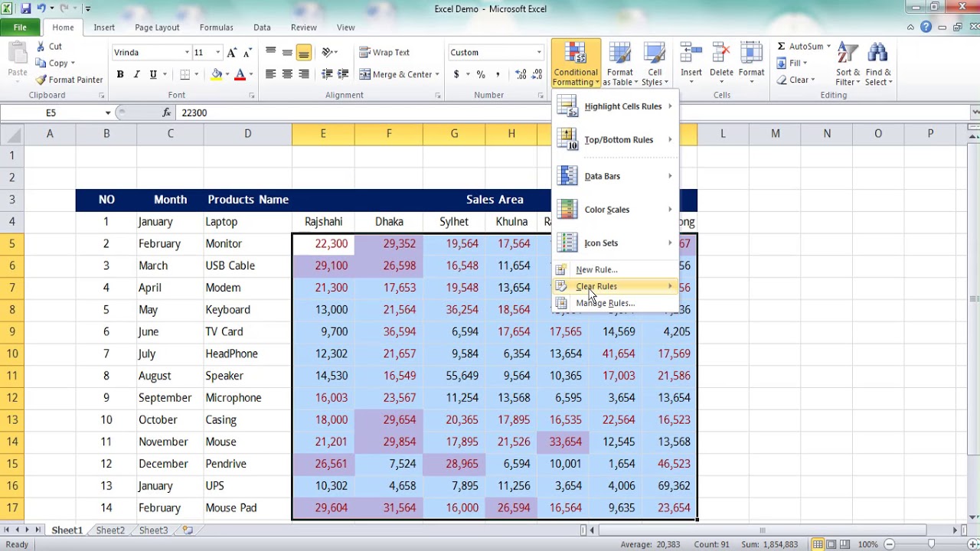
Task: Click the Format Painter brush icon
Action: pos(41,80)
